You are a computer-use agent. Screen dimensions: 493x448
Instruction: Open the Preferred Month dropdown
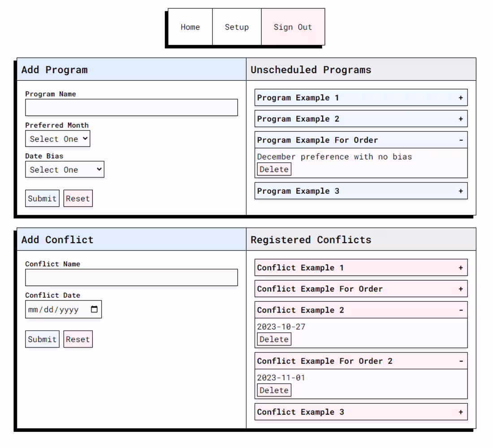[x=57, y=139]
